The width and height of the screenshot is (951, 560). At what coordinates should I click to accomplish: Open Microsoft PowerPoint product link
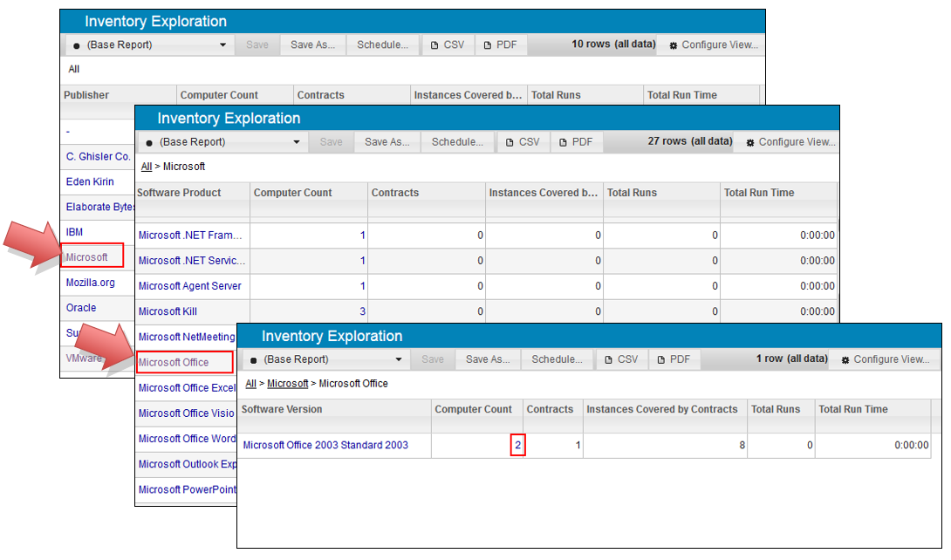tap(188, 489)
